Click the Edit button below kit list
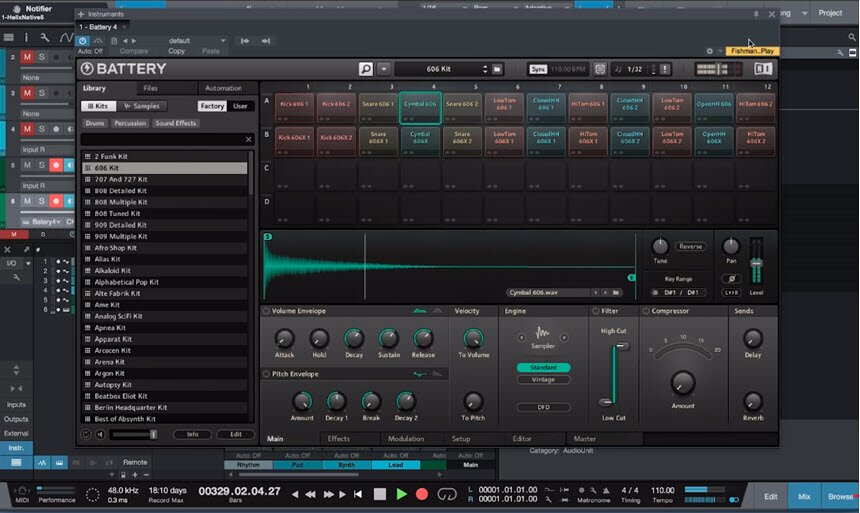Image resolution: width=860 pixels, height=513 pixels. (x=236, y=435)
